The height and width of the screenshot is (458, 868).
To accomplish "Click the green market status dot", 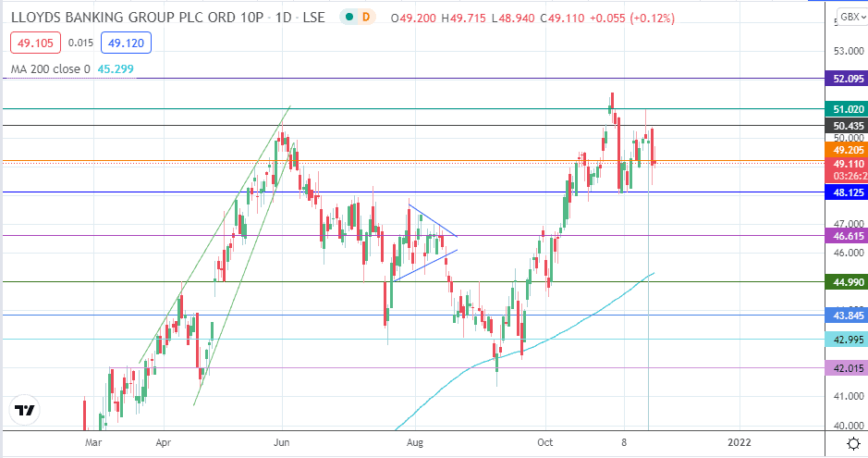I will click(x=349, y=18).
